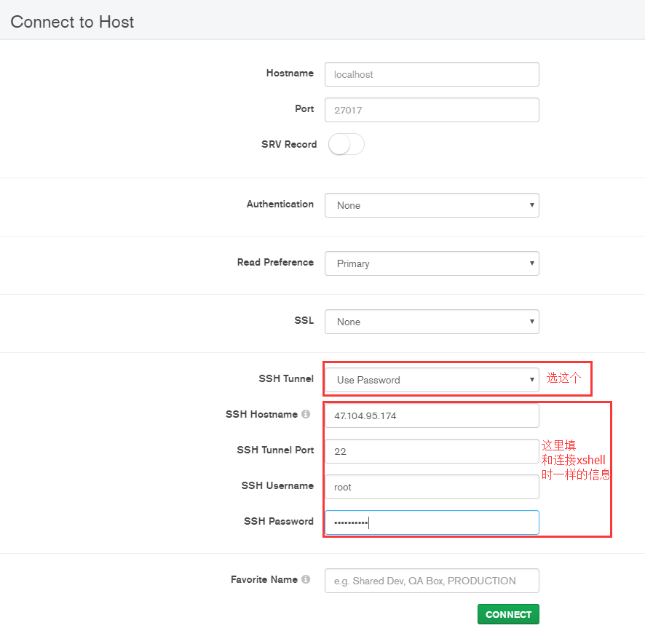Image resolution: width=645 pixels, height=644 pixels.
Task: Click the "Hostname" label at the top
Action: coord(290,73)
